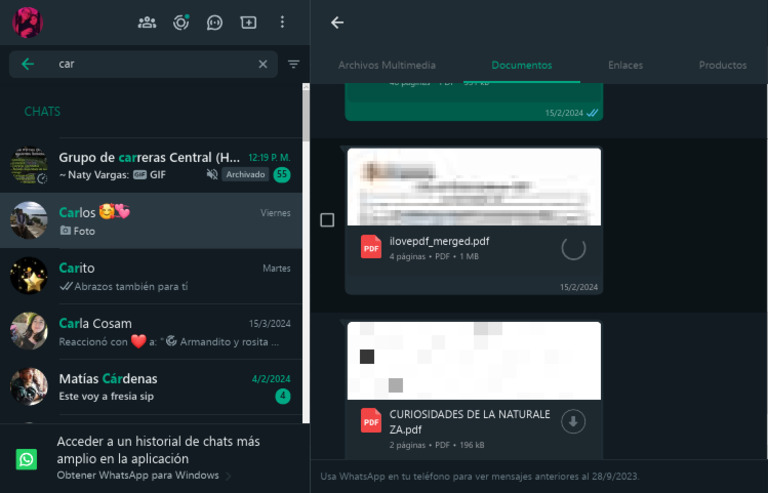Open the Carlos chat
This screenshot has width=768, height=493.
[151, 220]
